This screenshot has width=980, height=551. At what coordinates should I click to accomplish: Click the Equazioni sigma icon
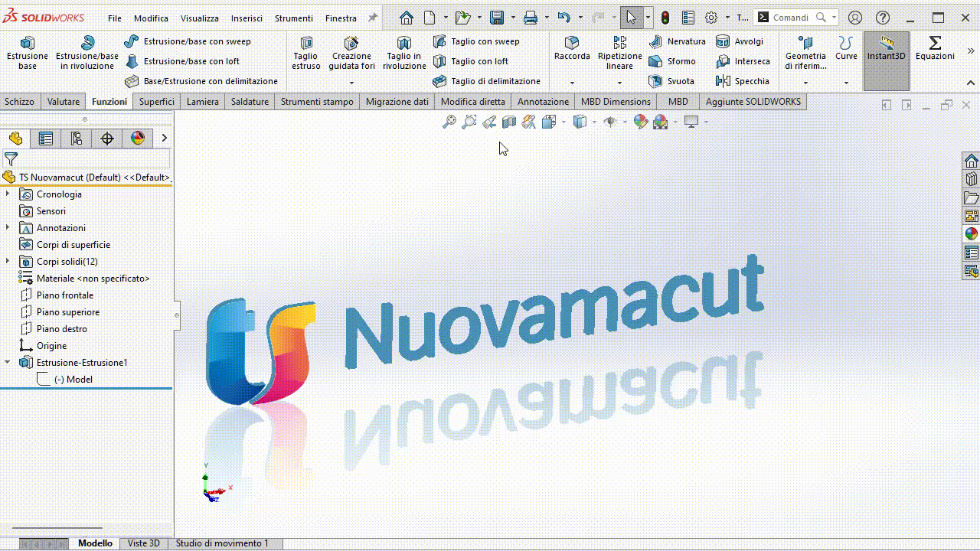click(935, 43)
